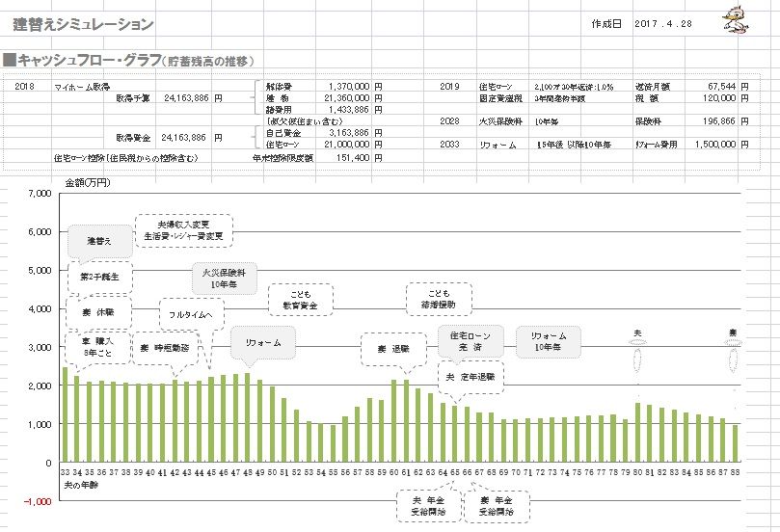Click the green bar at age 60

tap(394, 421)
